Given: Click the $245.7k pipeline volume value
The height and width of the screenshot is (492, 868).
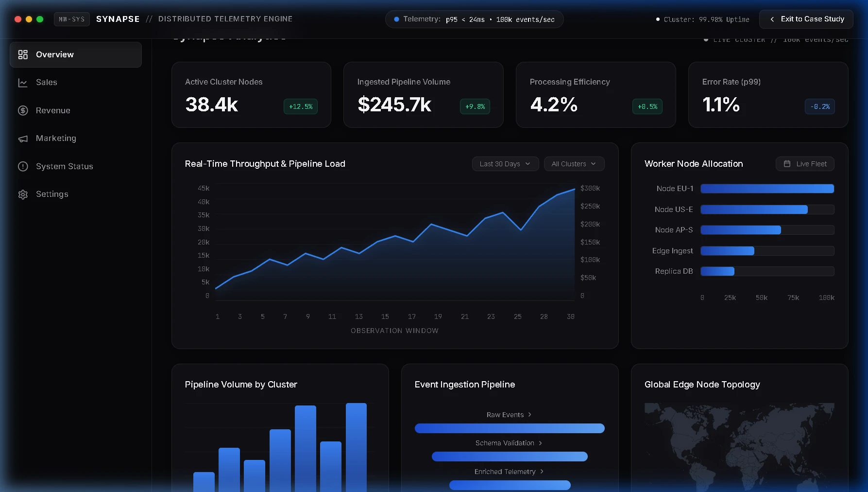Looking at the screenshot, I should (x=394, y=105).
